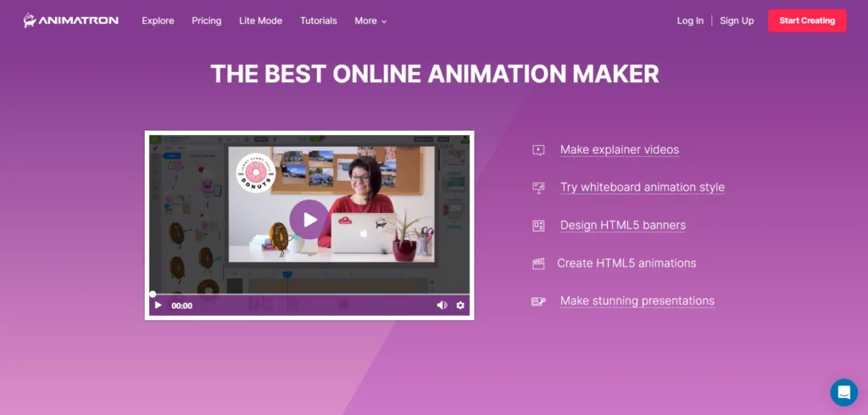
Task: Mute the video using the speaker icon
Action: pos(442,306)
